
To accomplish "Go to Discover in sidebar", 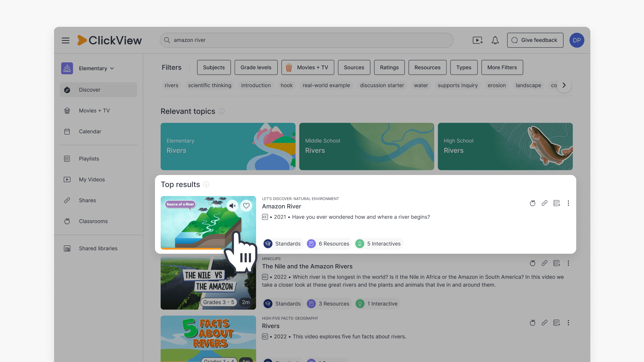I will click(98, 90).
